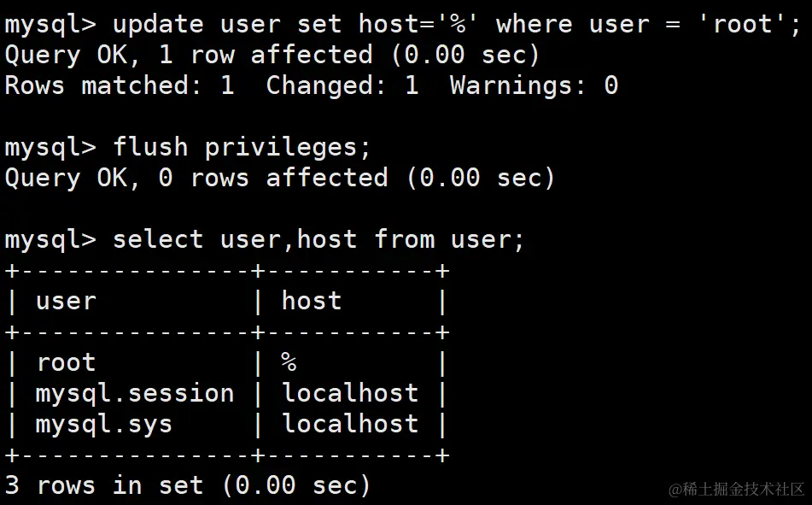Click the localhost value for mysql.sys
This screenshot has height=505, width=812.
pyautogui.click(x=350, y=424)
